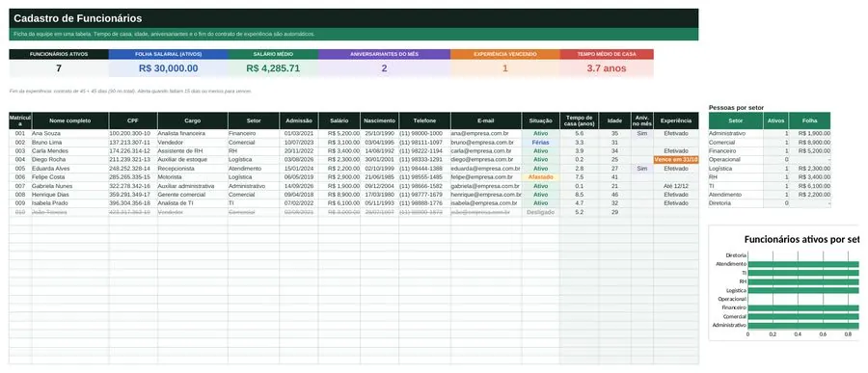Select the 'SALÁRIO MÉDIO' card header
The height and width of the screenshot is (373, 868).
[273, 54]
